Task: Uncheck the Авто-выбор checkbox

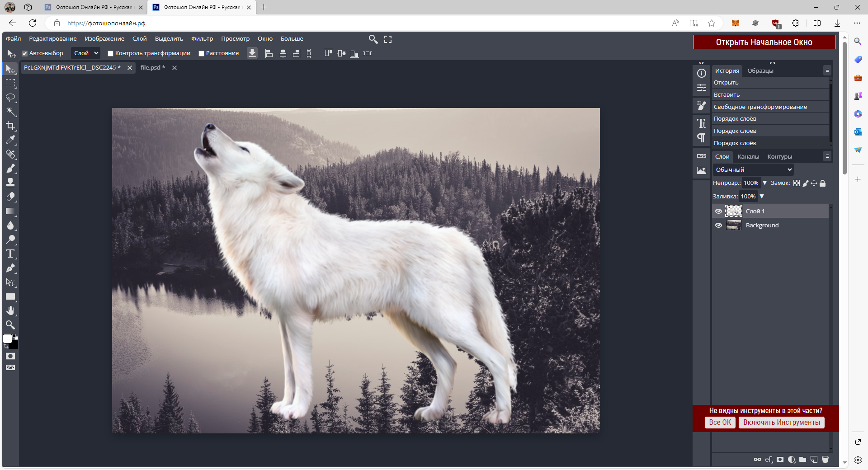Action: pyautogui.click(x=25, y=53)
